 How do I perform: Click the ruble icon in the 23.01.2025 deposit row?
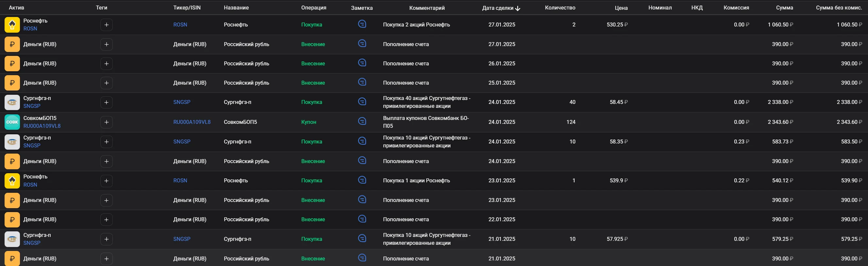12,200
